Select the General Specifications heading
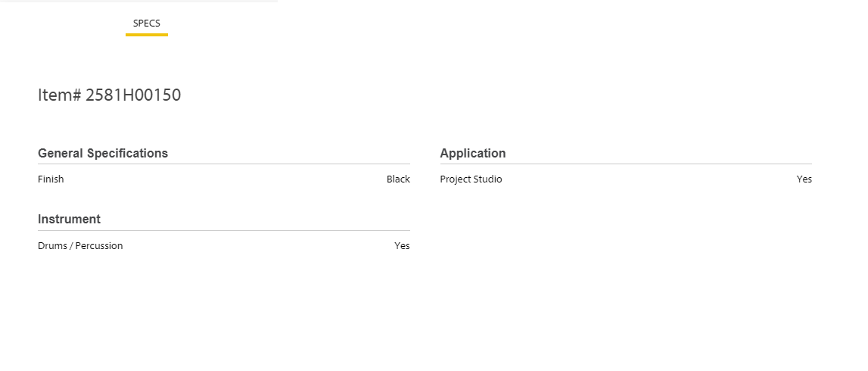The width and height of the screenshot is (868, 371). pos(103,153)
